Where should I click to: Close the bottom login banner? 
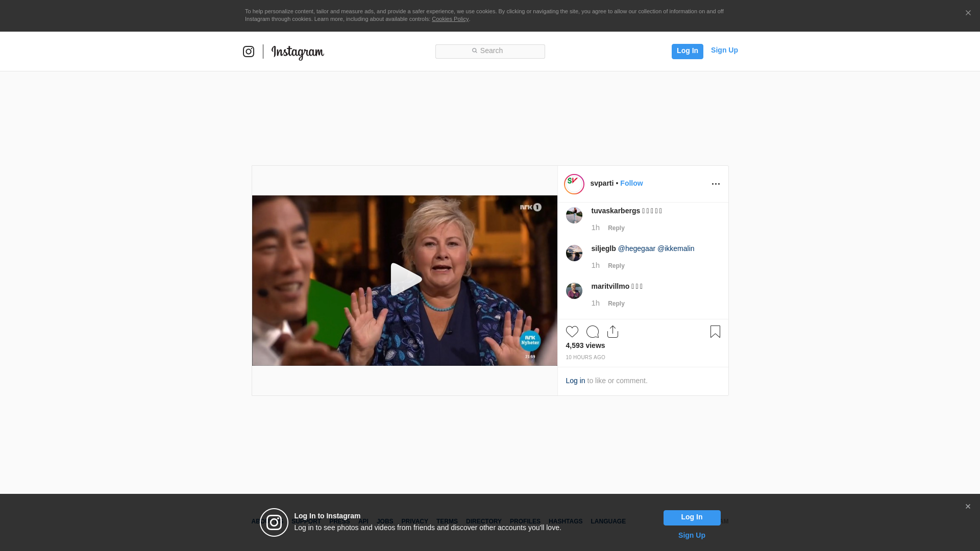coord(968,507)
